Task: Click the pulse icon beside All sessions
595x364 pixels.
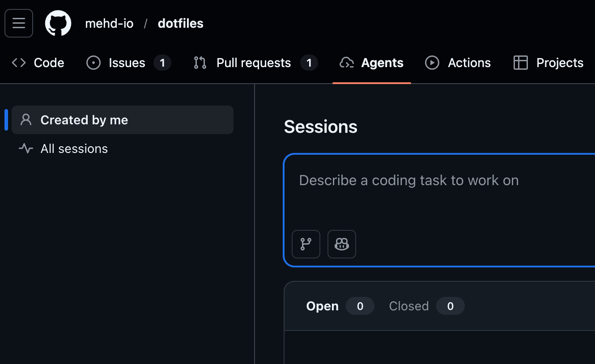Action: [x=26, y=148]
